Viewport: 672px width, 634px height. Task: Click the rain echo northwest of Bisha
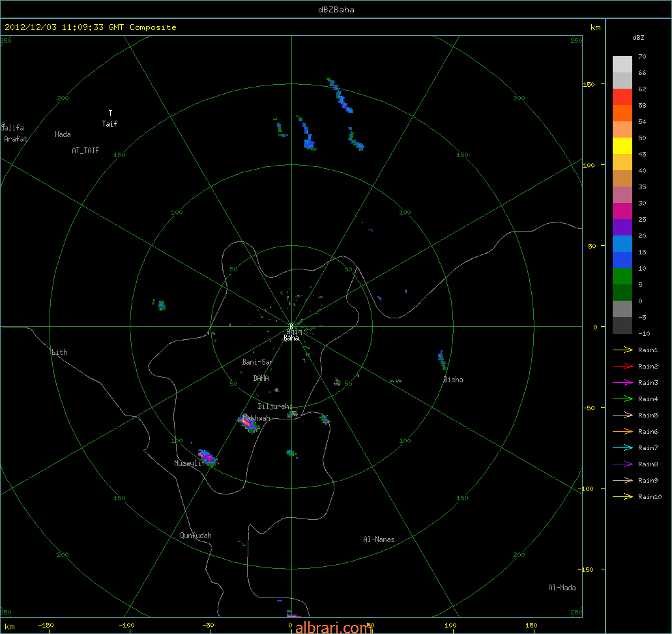coord(442,359)
